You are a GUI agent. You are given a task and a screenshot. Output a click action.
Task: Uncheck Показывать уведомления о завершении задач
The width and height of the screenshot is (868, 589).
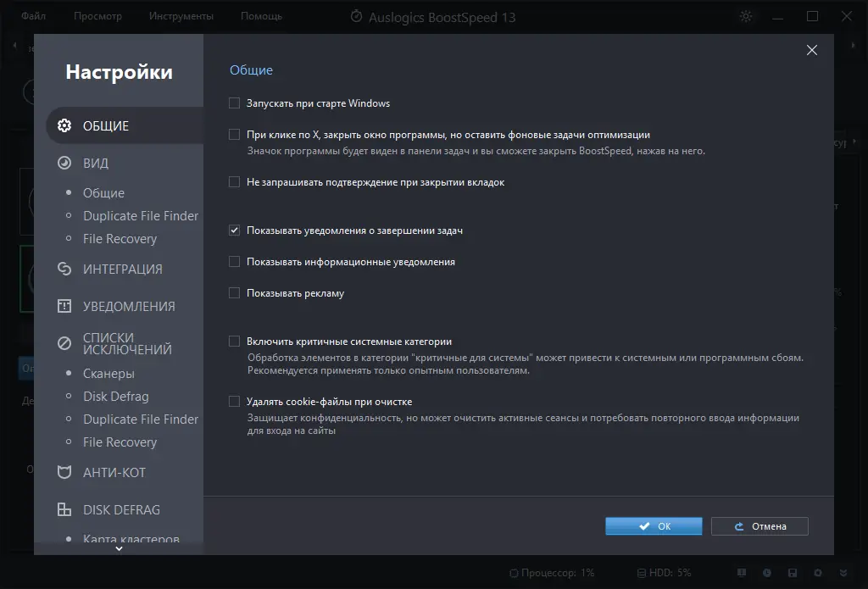pos(235,231)
